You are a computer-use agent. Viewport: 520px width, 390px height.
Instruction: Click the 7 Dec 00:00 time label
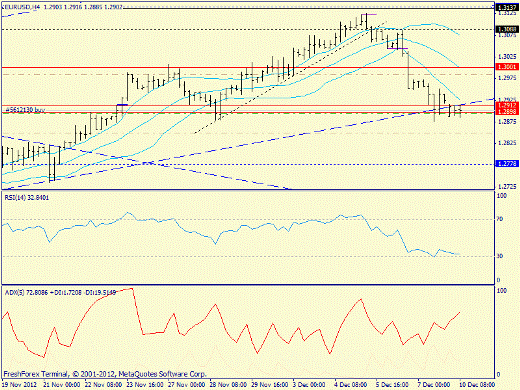(434, 385)
